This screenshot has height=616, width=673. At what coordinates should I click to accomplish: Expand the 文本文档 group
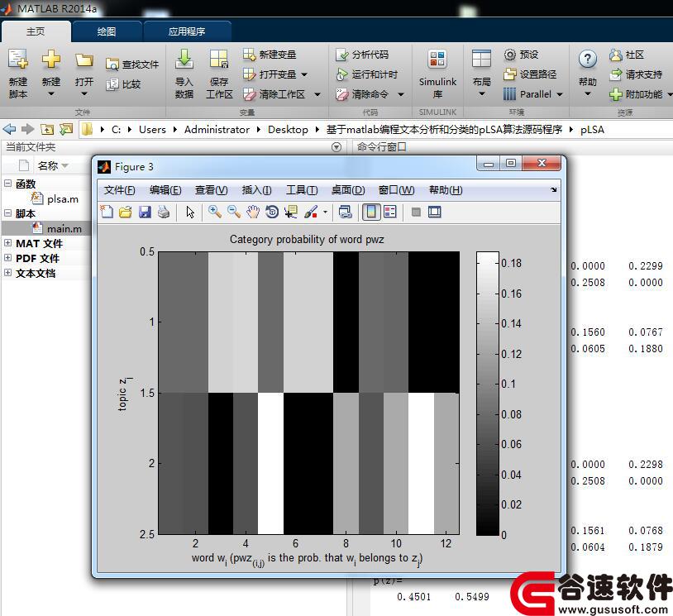point(7,273)
